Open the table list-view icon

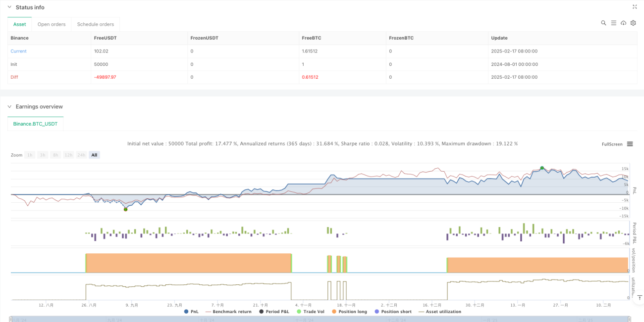click(x=613, y=23)
